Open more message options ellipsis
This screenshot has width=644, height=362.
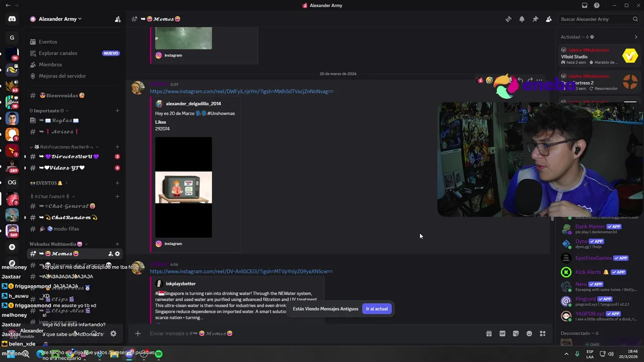tap(539, 80)
